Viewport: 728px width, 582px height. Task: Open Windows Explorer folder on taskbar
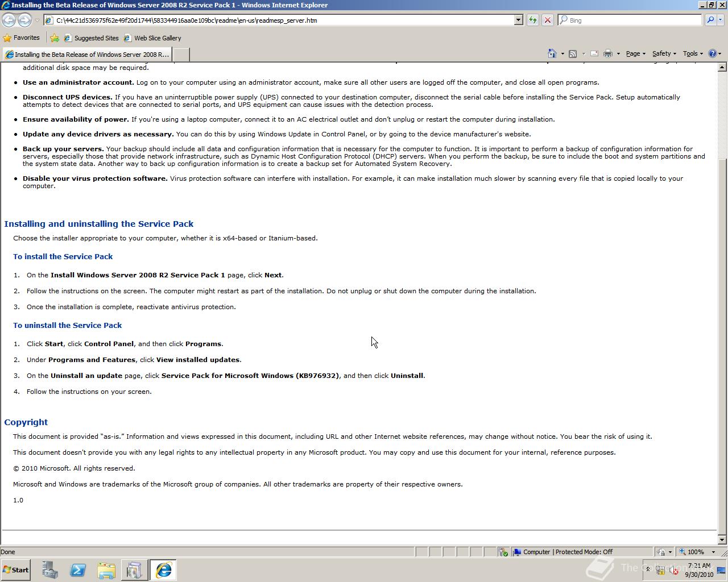point(106,570)
